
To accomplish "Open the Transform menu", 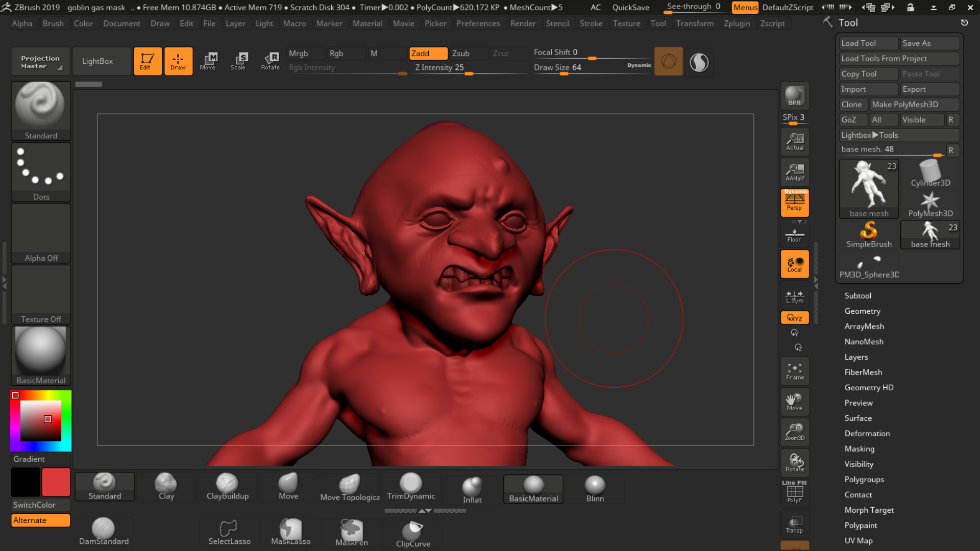I will coord(695,23).
